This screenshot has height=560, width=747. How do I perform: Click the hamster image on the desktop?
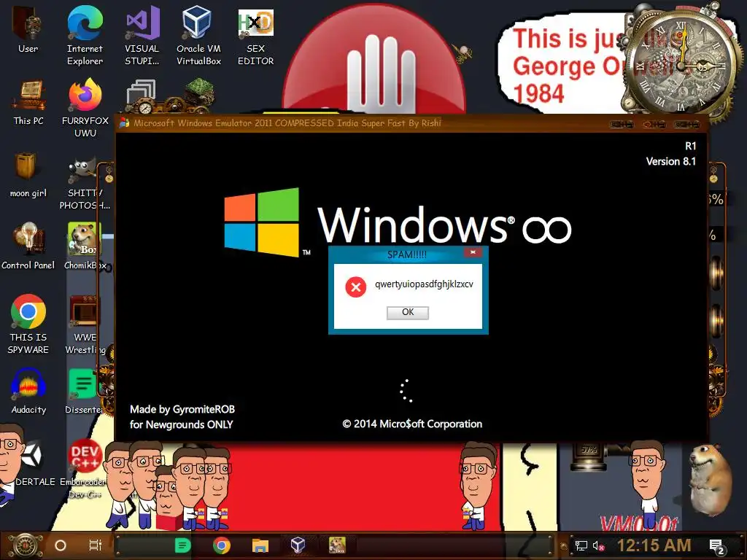point(711,480)
